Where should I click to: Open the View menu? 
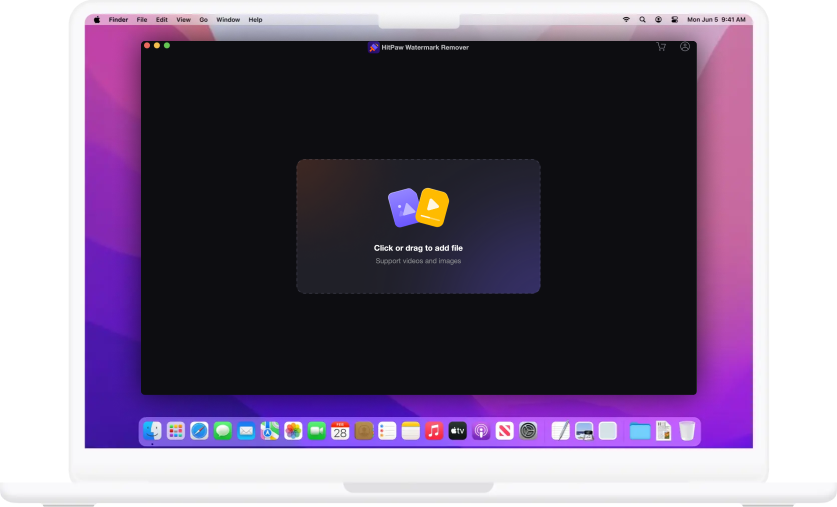click(x=183, y=20)
